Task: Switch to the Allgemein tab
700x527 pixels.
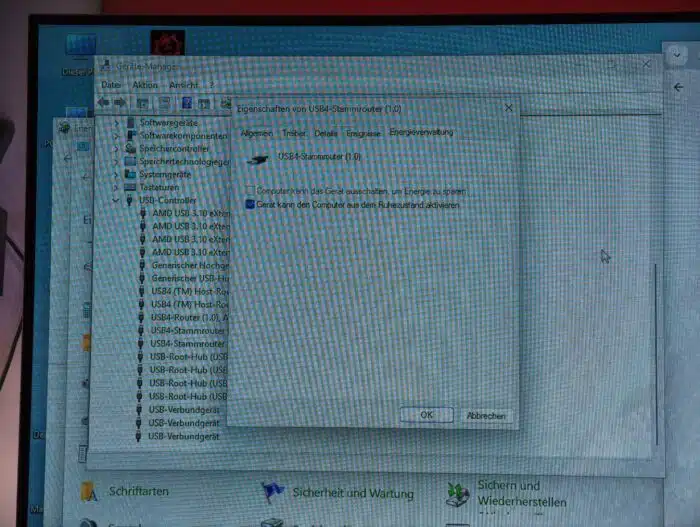Action: point(256,133)
